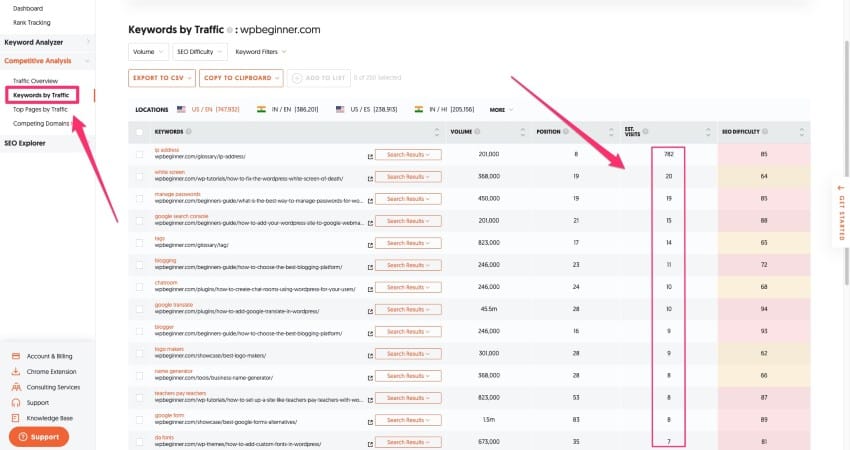Screen dimensions: 850x450
Task: Expand Keyword Analyzer sidebar section
Action: [47, 42]
